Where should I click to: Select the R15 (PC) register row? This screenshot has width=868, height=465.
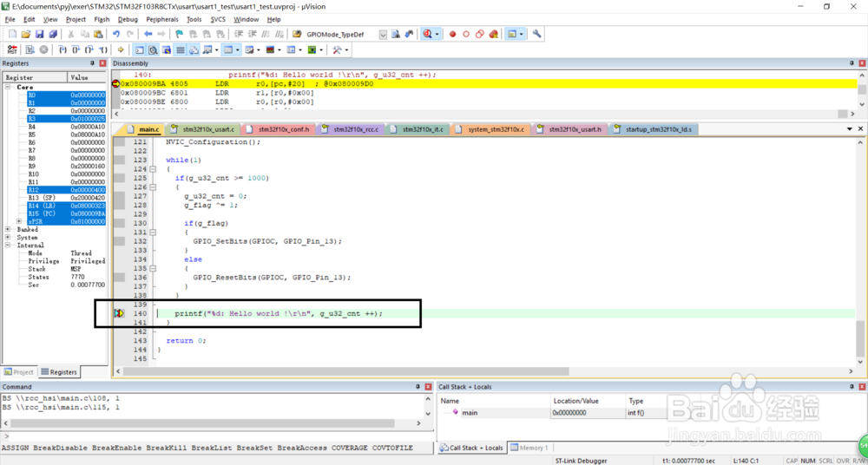pyautogui.click(x=66, y=213)
